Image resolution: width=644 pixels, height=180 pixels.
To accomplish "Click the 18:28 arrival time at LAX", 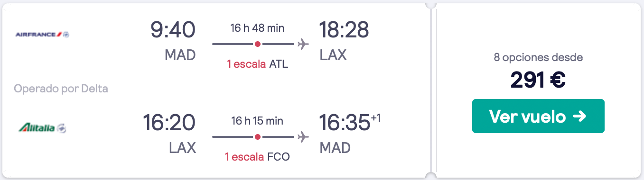I will coord(344,30).
